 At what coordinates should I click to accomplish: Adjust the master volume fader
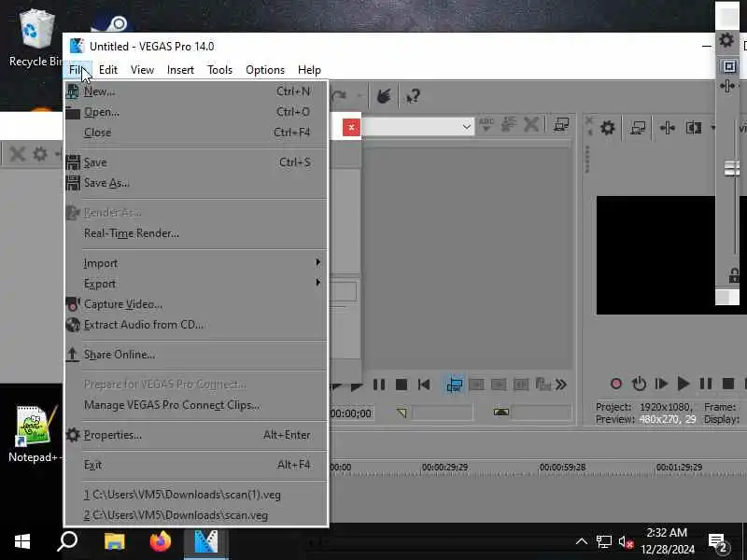731,168
